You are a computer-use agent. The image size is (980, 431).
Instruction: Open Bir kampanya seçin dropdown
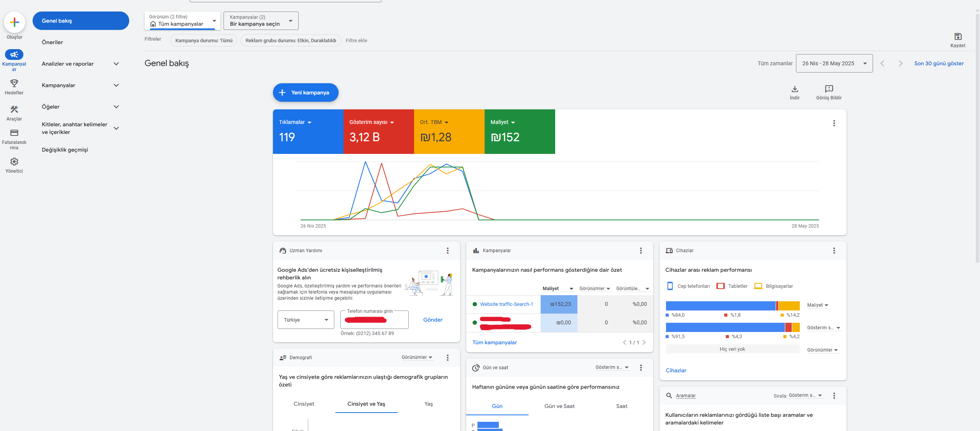[x=261, y=21]
